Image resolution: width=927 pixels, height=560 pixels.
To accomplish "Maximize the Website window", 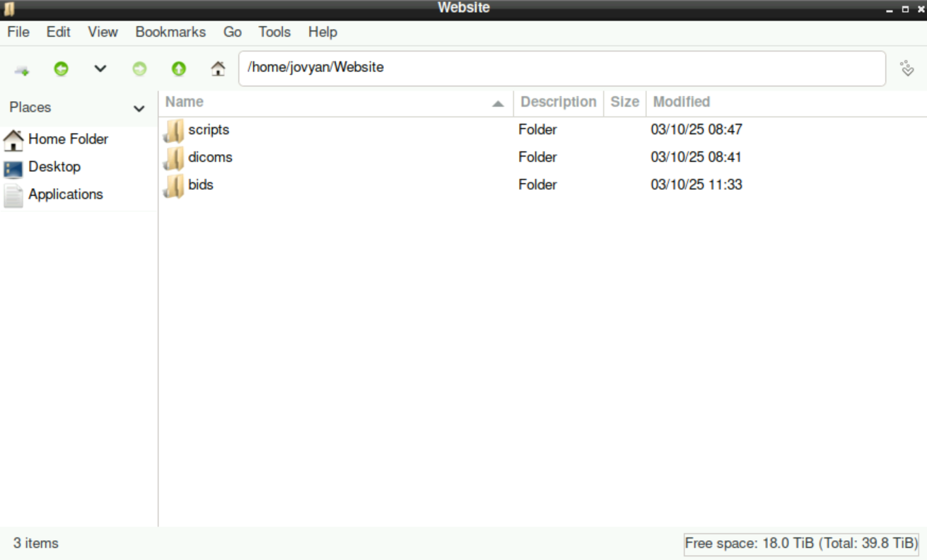I will [905, 9].
